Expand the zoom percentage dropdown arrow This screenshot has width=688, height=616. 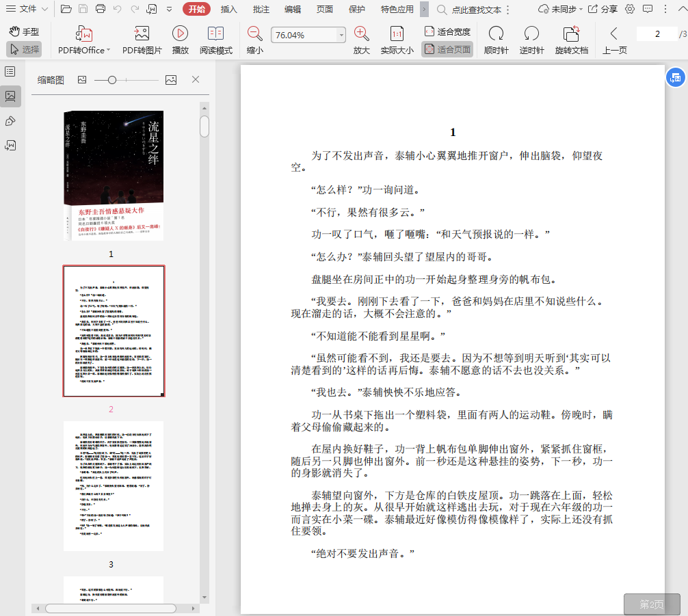coord(341,35)
